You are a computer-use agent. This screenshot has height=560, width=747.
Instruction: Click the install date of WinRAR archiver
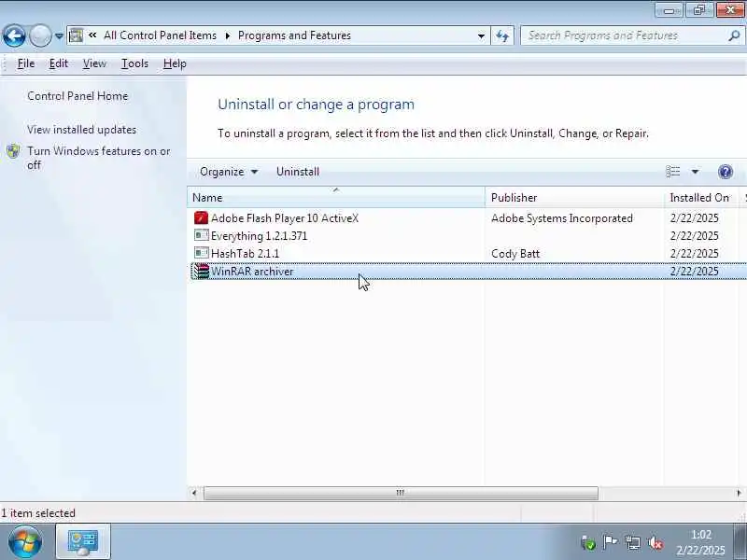point(694,272)
